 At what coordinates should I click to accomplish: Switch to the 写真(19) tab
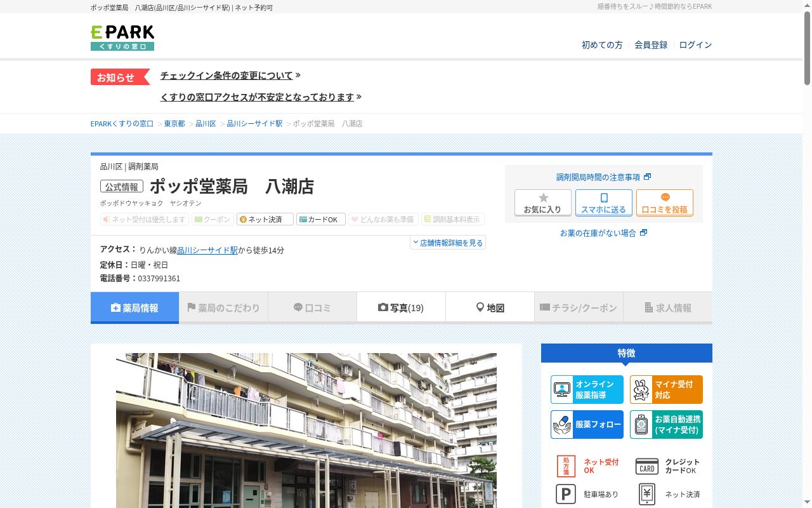coord(401,308)
